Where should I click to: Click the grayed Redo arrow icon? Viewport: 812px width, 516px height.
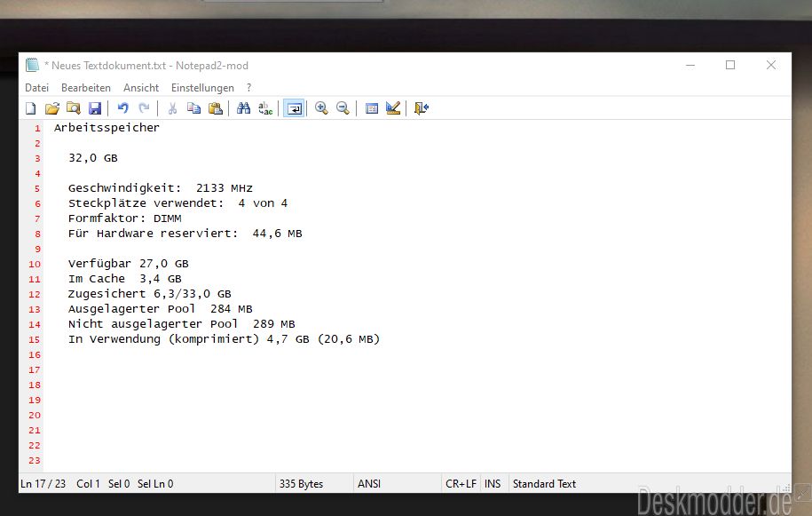pos(144,108)
